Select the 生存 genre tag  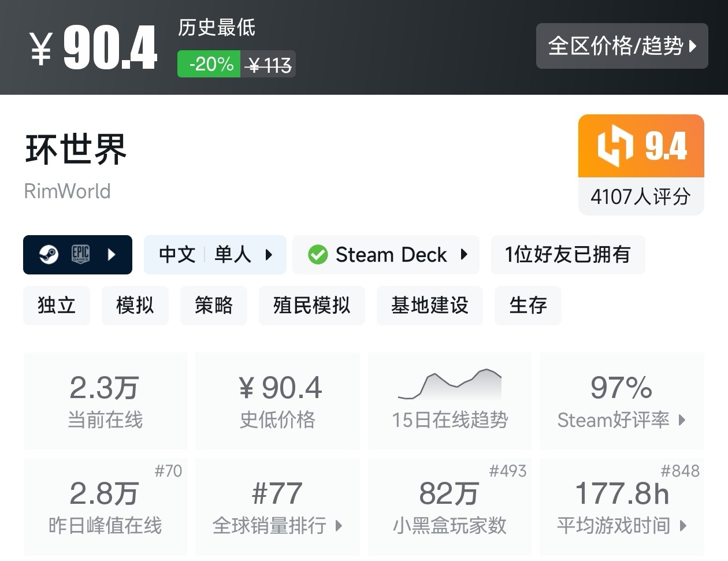click(x=528, y=305)
